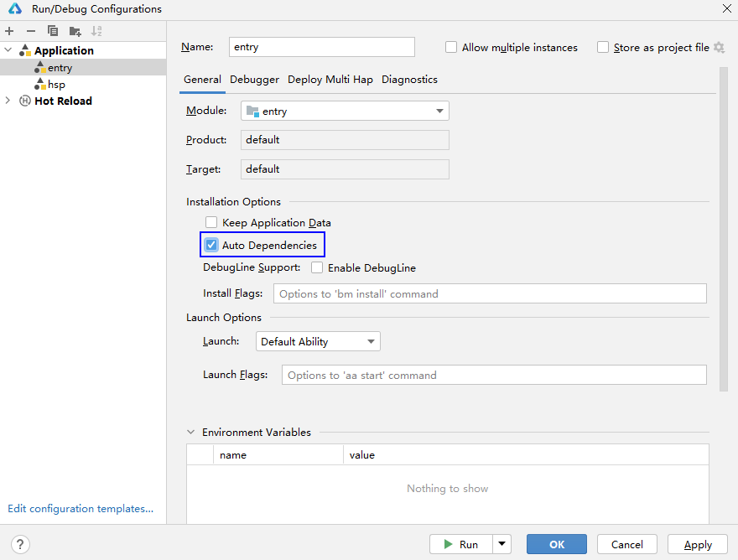The image size is (738, 560).
Task: Add a new configuration with plus icon
Action: click(9, 31)
